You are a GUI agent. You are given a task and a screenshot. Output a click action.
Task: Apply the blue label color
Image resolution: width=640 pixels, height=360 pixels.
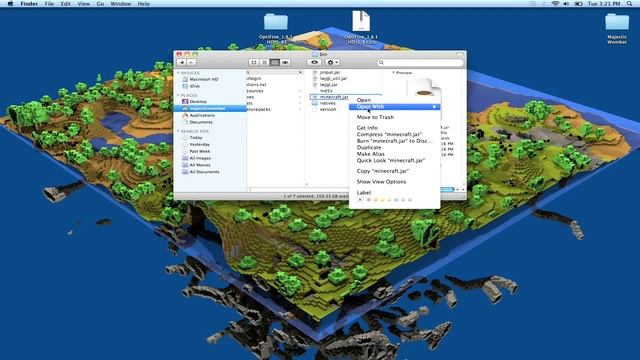(396, 200)
